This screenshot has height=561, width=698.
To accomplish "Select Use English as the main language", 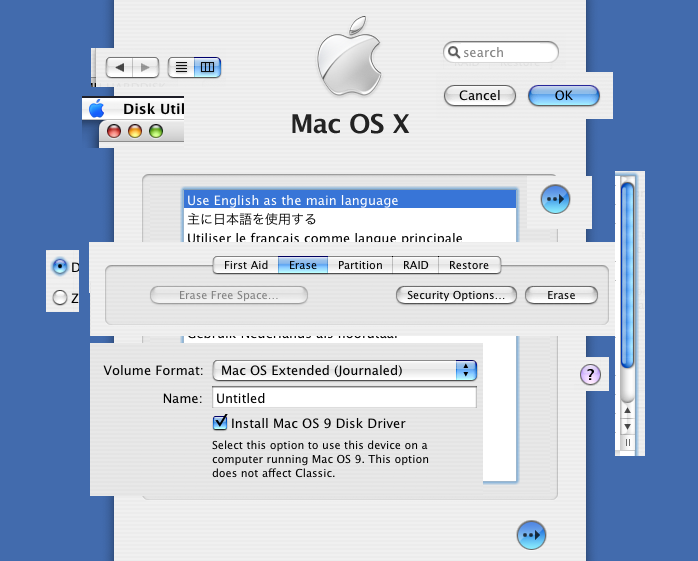I will pyautogui.click(x=350, y=200).
